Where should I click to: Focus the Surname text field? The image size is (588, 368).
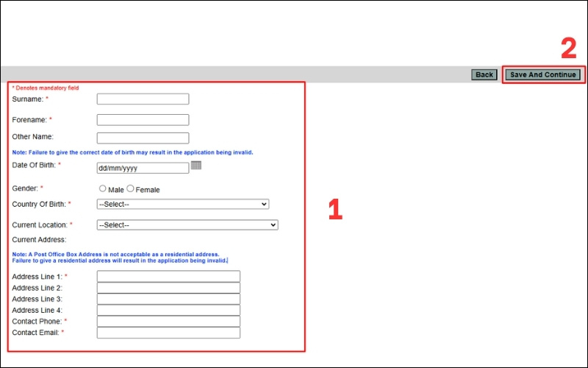click(143, 99)
